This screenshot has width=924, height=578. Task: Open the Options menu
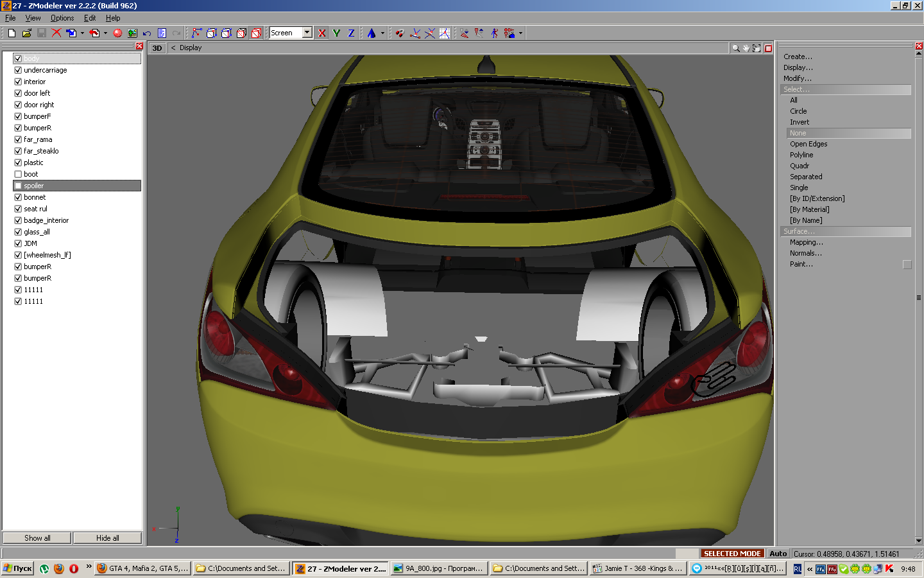(x=62, y=18)
